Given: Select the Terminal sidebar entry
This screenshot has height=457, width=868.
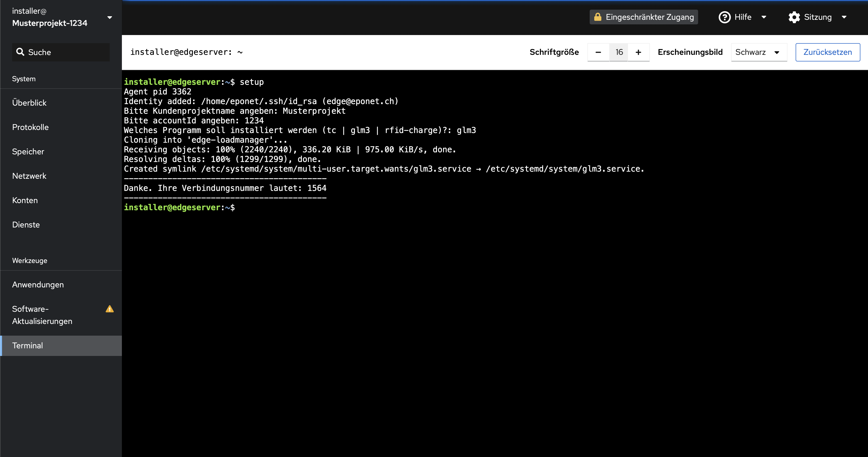Looking at the screenshot, I should coord(61,346).
